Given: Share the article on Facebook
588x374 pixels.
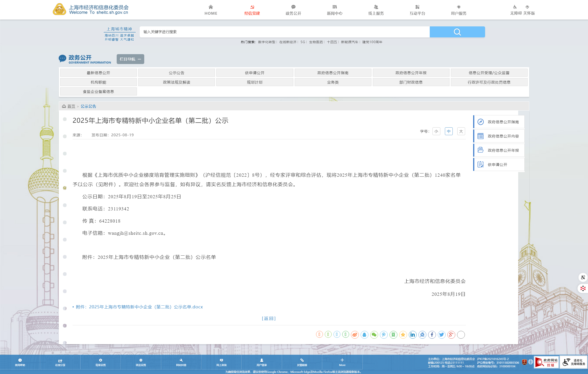Looking at the screenshot, I should [432, 335].
